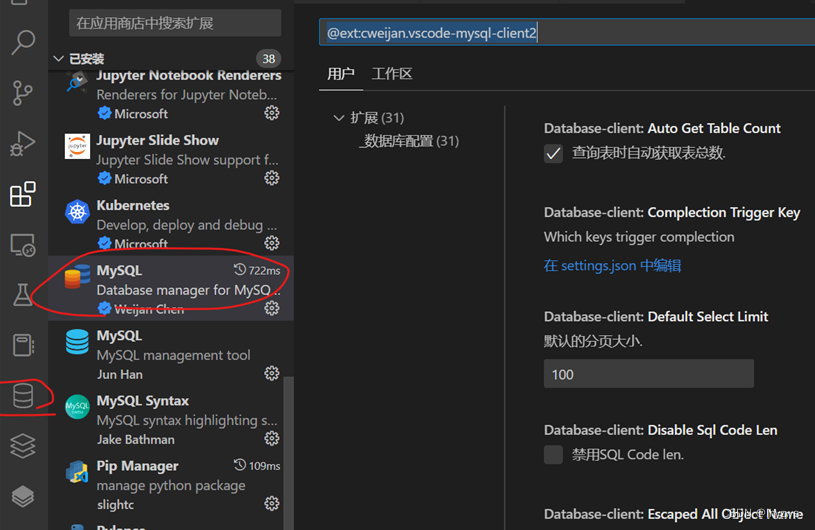Collapse the 已安装 installed section
This screenshot has height=530, width=815.
tap(59, 59)
